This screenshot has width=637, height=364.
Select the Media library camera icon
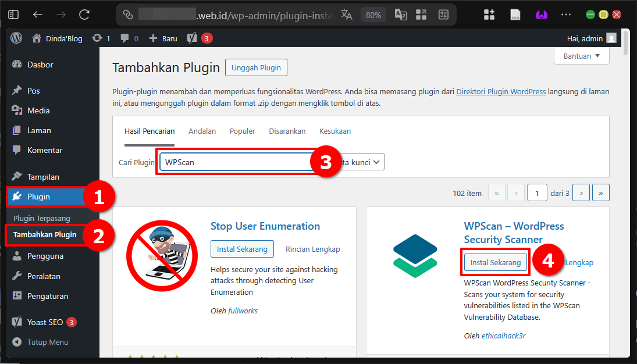click(x=19, y=110)
